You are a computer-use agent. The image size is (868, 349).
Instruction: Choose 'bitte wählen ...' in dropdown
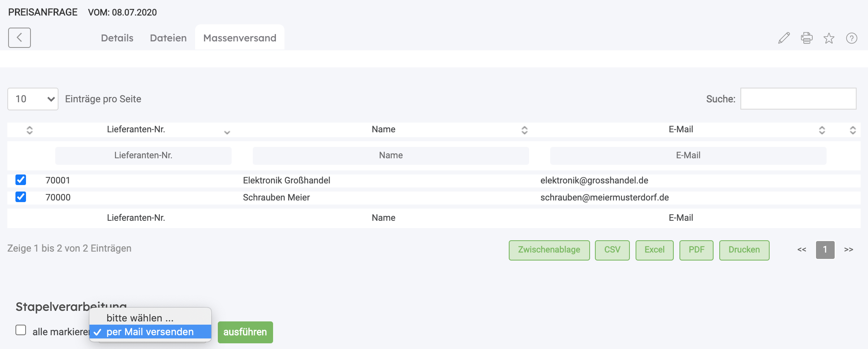pyautogui.click(x=140, y=318)
